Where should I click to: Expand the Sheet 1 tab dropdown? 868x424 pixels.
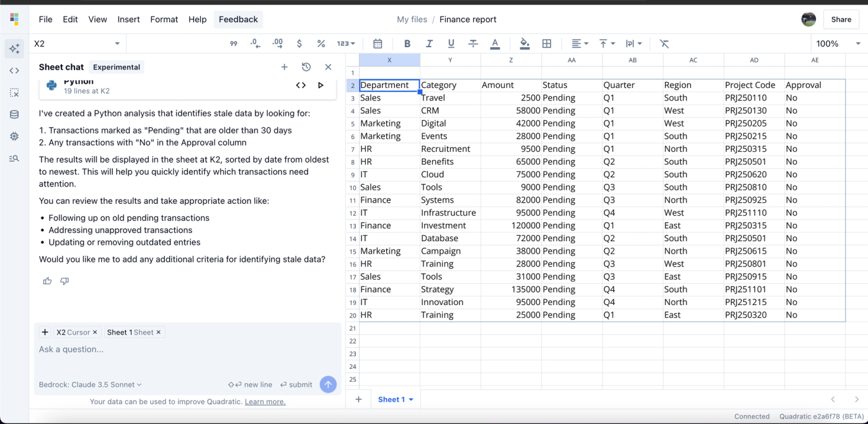(410, 399)
